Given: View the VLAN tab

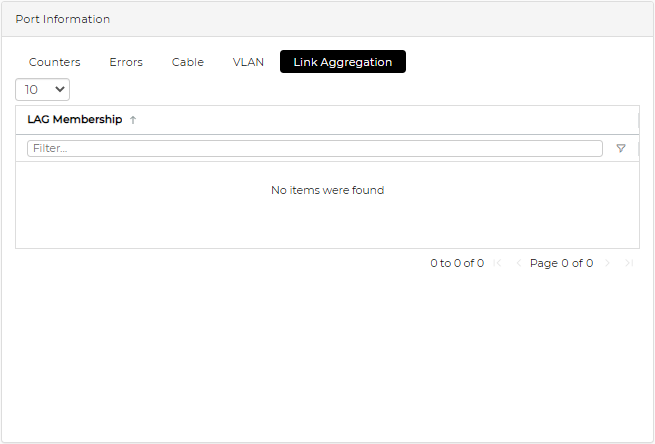Looking at the screenshot, I should point(248,62).
